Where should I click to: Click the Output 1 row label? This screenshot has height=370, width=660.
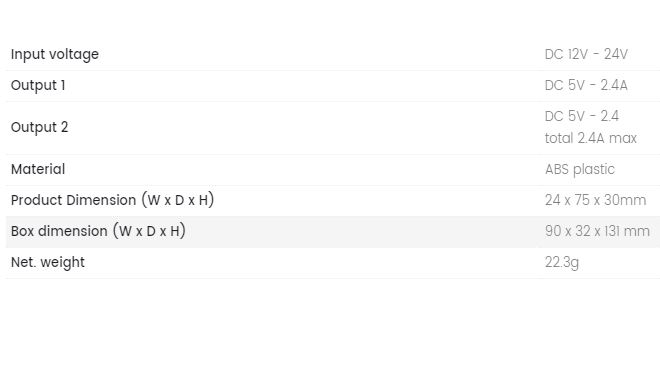click(x=38, y=85)
